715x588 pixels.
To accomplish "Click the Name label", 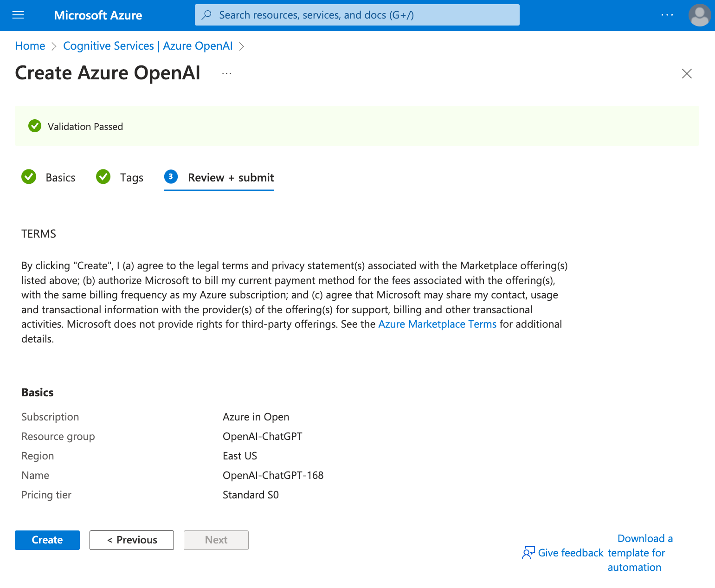I will [x=35, y=475].
